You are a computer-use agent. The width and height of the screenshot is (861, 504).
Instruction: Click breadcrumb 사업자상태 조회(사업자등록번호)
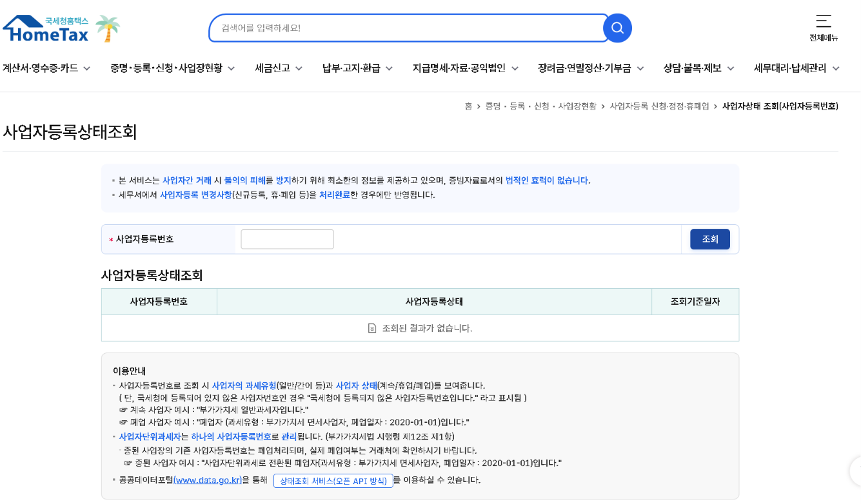(x=780, y=106)
